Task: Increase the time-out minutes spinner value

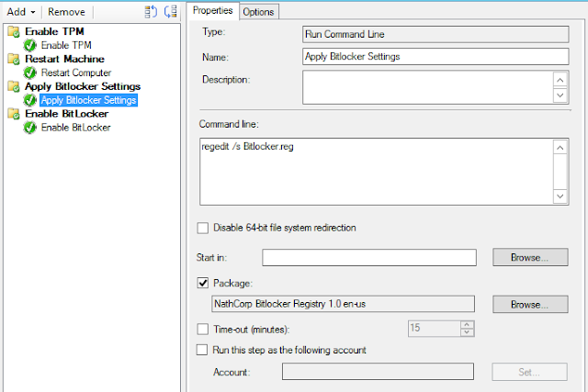Action: coord(468,324)
